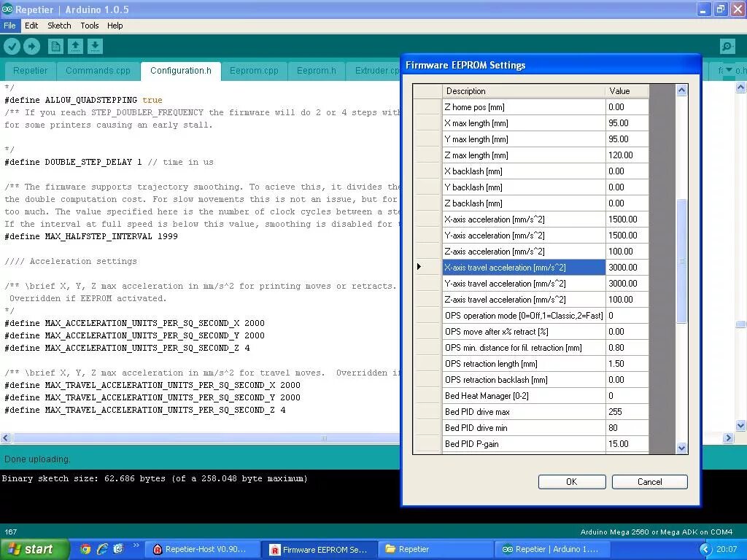Switch to the Repetier tab
The image size is (747, 560).
[31, 71]
